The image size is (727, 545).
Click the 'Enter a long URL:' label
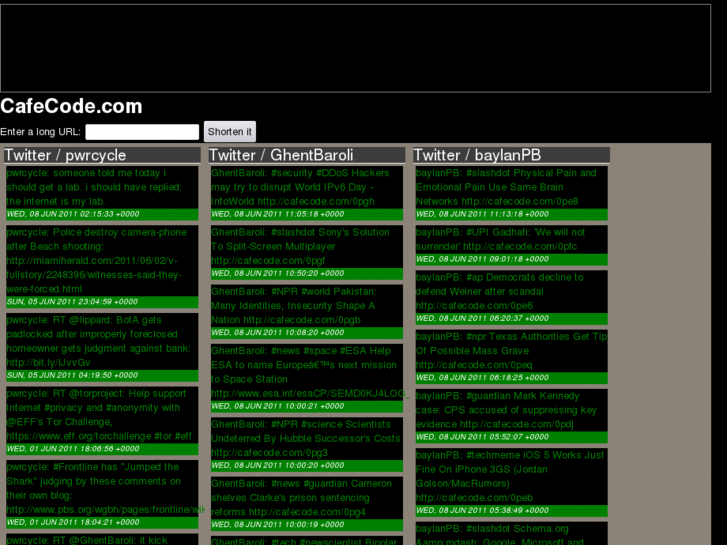[40, 132]
